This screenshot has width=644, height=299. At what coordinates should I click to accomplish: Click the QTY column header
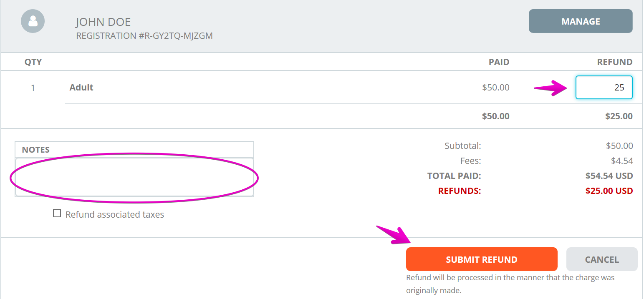click(x=33, y=62)
